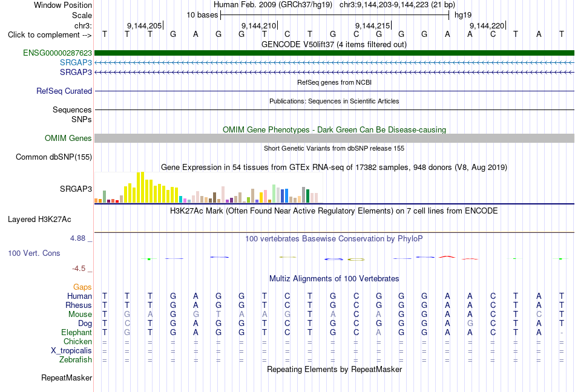Click the RefSeq genes from NCBI title
Screen dimensions: 575x392
334,82
